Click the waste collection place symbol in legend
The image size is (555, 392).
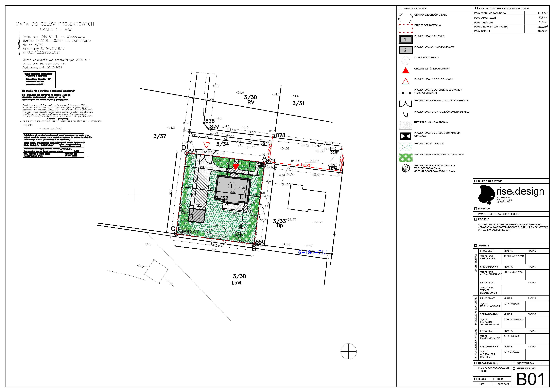405,136
